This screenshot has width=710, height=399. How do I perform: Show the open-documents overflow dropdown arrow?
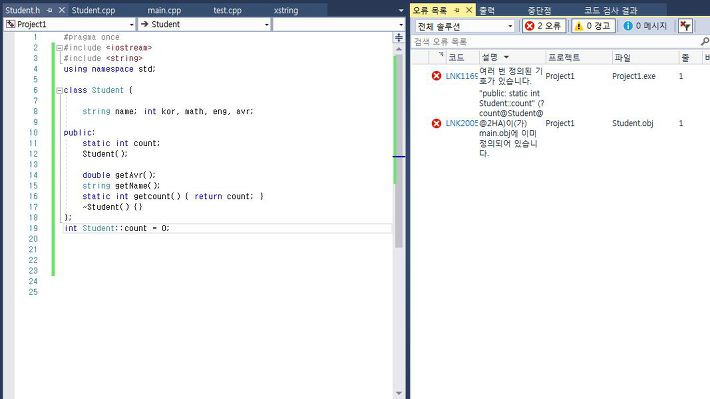click(401, 10)
